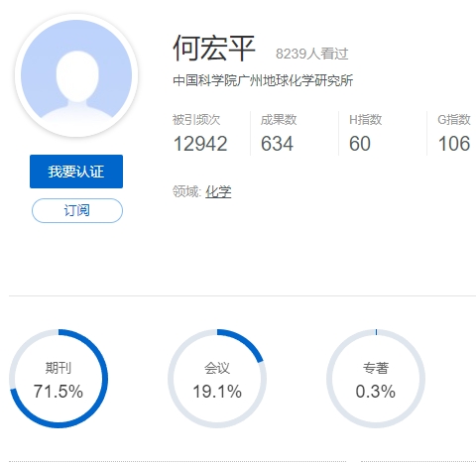This screenshot has width=476, height=464.
Task: Click the 被引频次 label
Action: [196, 120]
